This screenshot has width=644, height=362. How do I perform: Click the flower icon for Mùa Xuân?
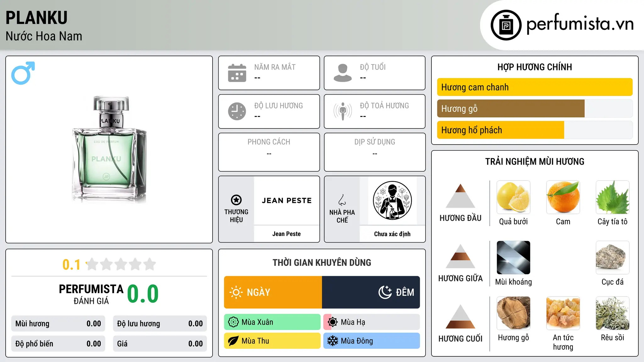click(x=233, y=322)
